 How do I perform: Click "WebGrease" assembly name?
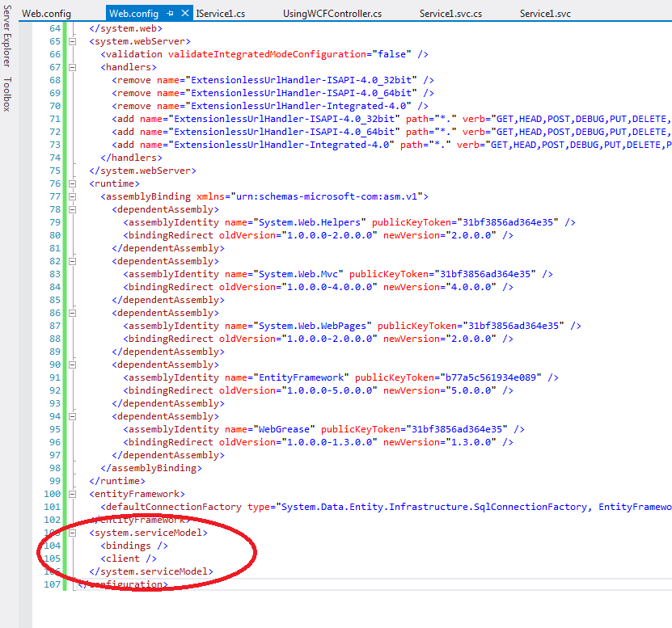point(284,429)
